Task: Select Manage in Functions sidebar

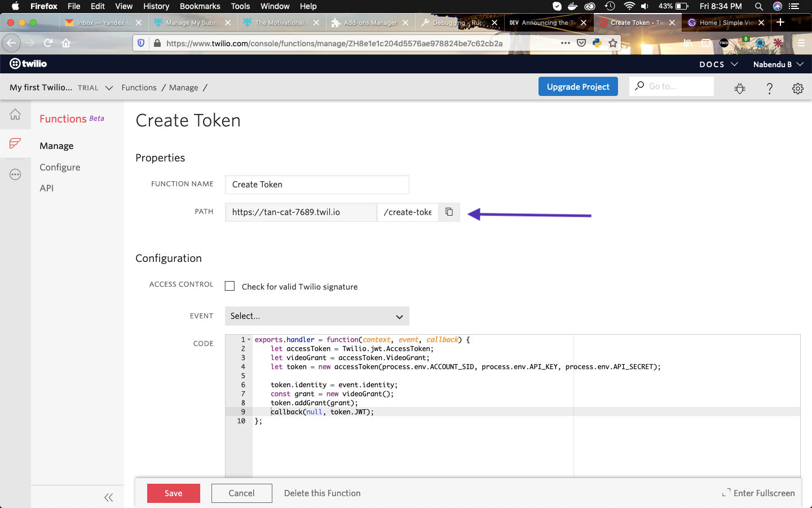Action: tap(56, 146)
